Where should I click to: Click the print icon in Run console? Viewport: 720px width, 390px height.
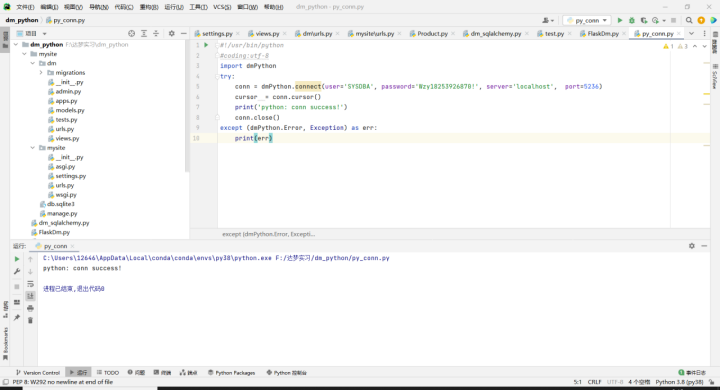pyautogui.click(x=30, y=308)
